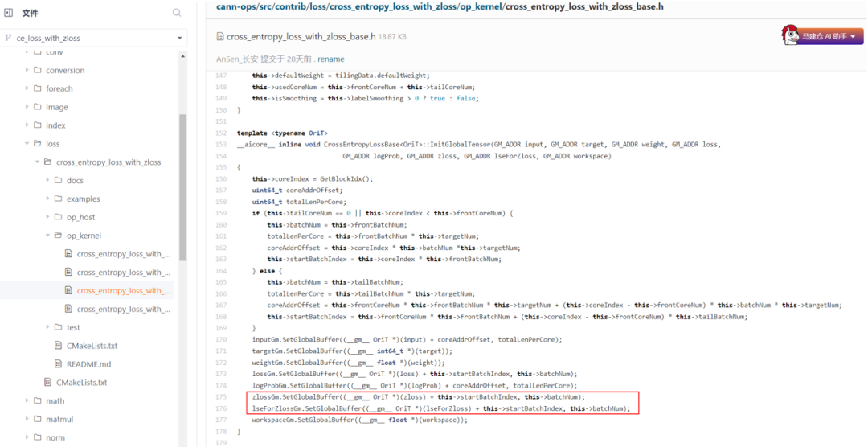Open CMakeLists.txt inside cross_entropy_loss_with_zloss
This screenshot has height=447, width=868.
tap(92, 346)
